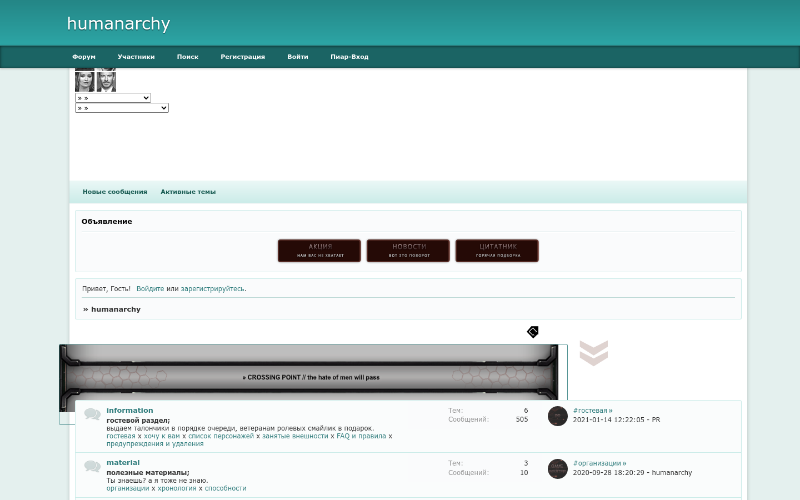Open the first shorter dropdown select
The width and height of the screenshot is (800, 500).
pyautogui.click(x=113, y=98)
